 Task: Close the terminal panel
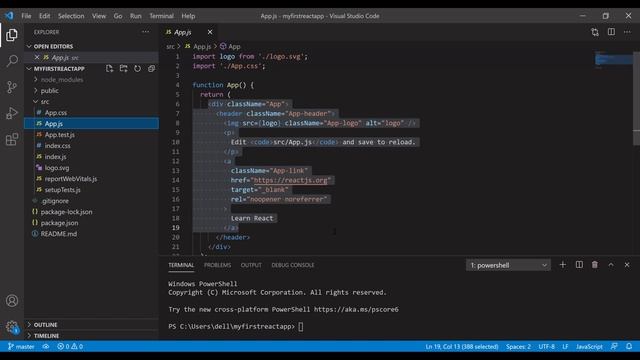pyautogui.click(x=627, y=265)
